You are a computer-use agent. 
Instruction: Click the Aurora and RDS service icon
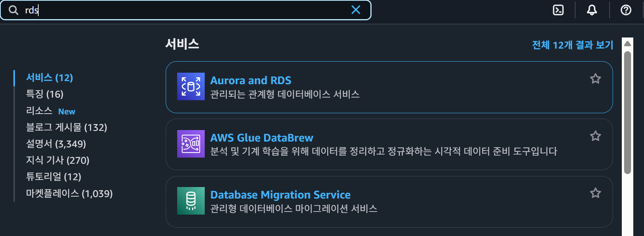click(x=191, y=86)
